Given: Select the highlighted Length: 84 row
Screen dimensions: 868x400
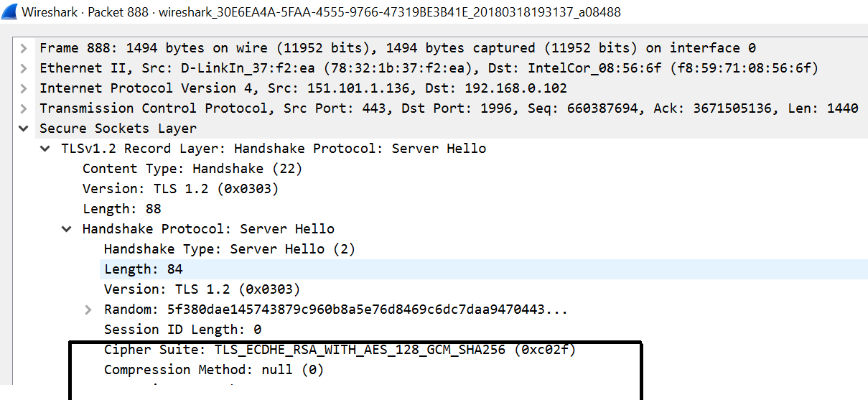Looking at the screenshot, I should pos(484,269).
